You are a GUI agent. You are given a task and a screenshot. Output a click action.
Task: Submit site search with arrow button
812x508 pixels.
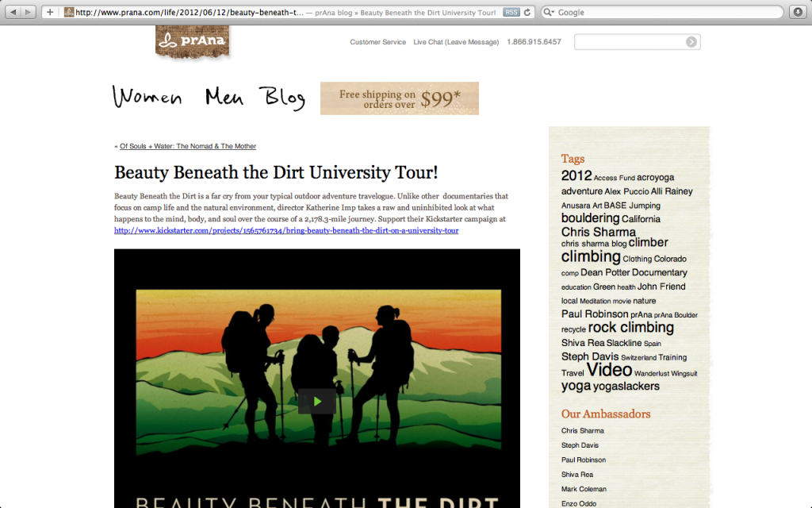691,42
